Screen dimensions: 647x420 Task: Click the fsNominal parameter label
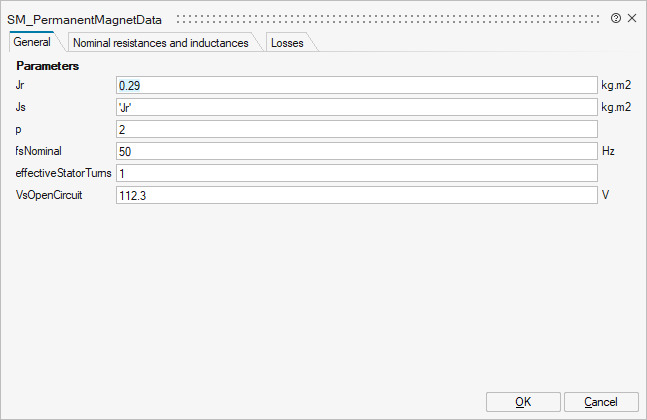39,152
